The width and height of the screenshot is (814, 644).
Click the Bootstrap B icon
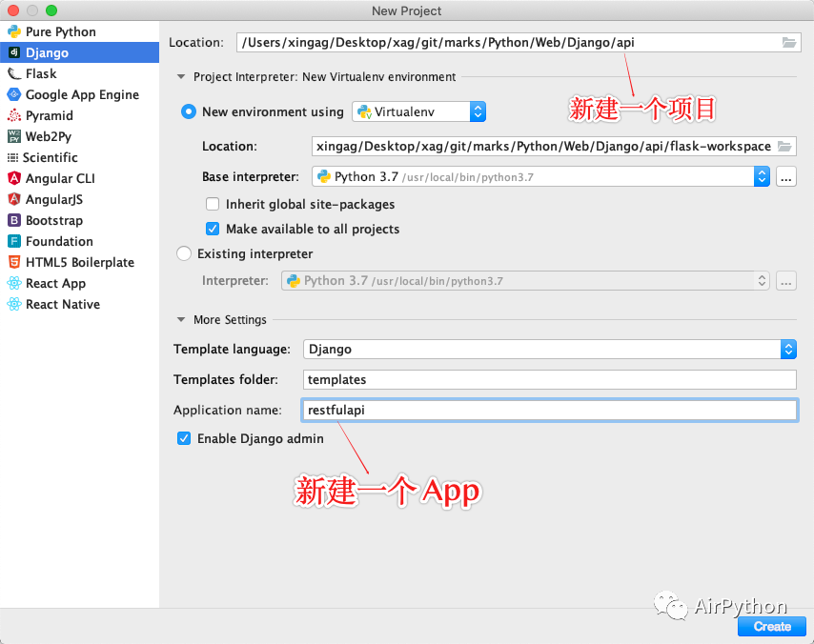pyautogui.click(x=14, y=220)
